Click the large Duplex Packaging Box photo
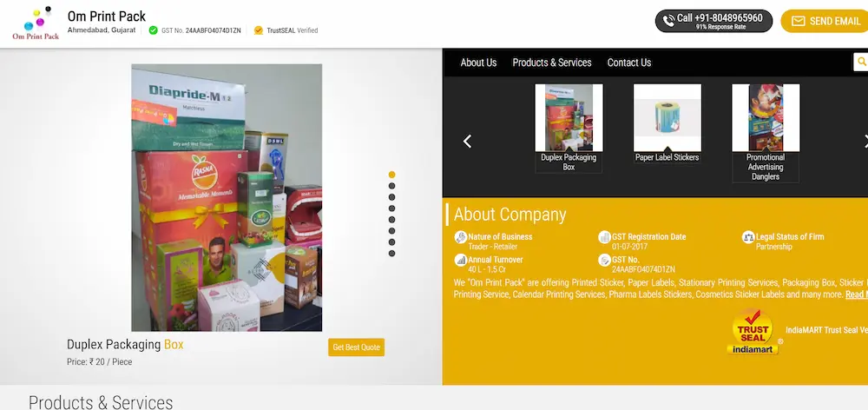The image size is (868, 410). coord(227,198)
